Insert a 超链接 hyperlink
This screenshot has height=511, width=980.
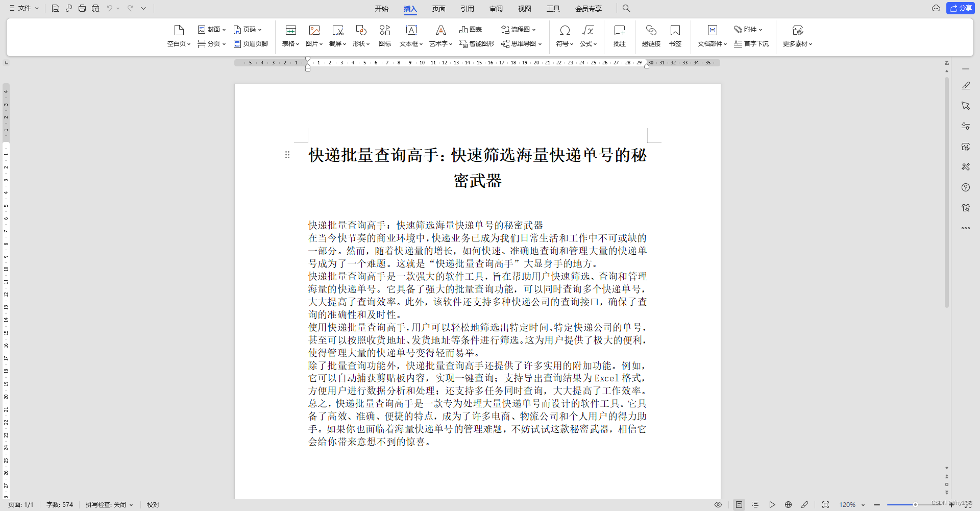(x=651, y=36)
